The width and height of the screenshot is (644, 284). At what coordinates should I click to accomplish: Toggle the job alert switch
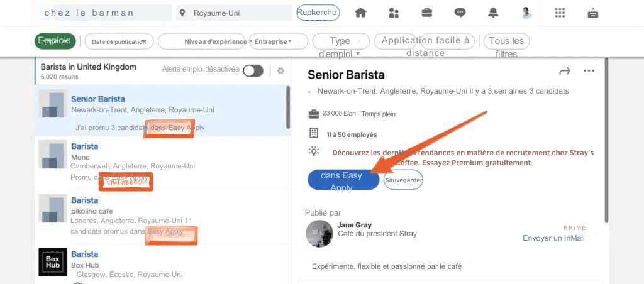[x=253, y=71]
